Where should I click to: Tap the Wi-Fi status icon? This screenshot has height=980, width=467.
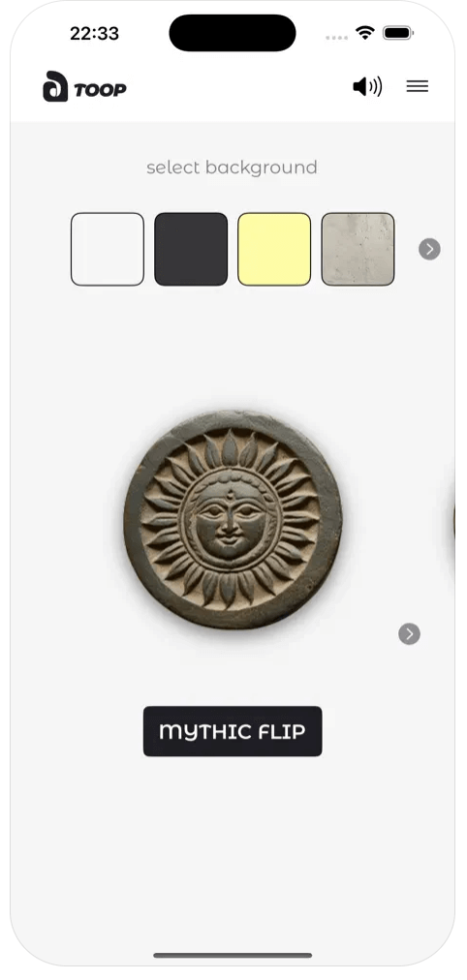pyautogui.click(x=364, y=33)
